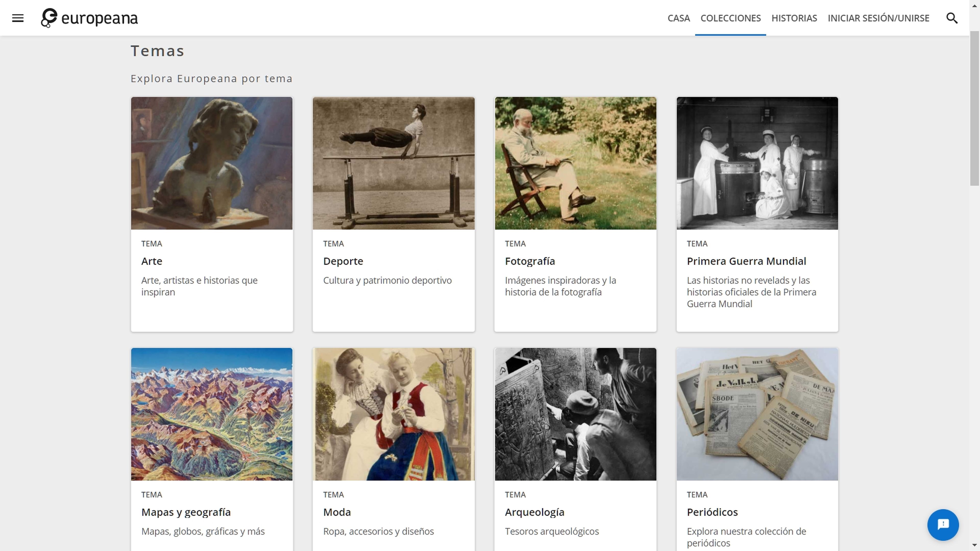Click 'Mapas, globos, gráficas y más' text
Screen dimensions: 980x551
pyautogui.click(x=203, y=531)
